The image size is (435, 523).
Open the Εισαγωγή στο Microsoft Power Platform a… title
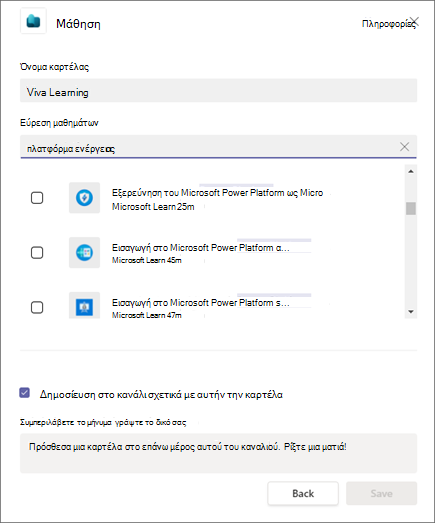[x=200, y=248]
